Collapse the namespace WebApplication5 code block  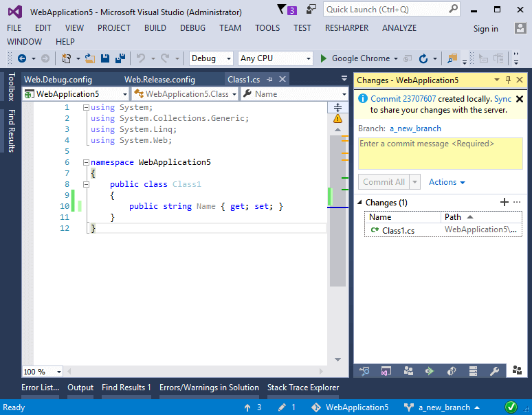click(x=86, y=162)
